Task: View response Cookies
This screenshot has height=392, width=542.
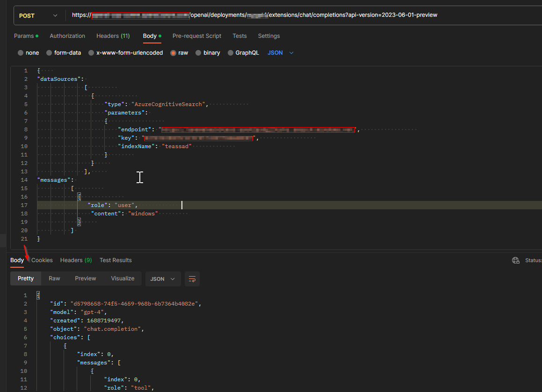Action: (x=42, y=260)
